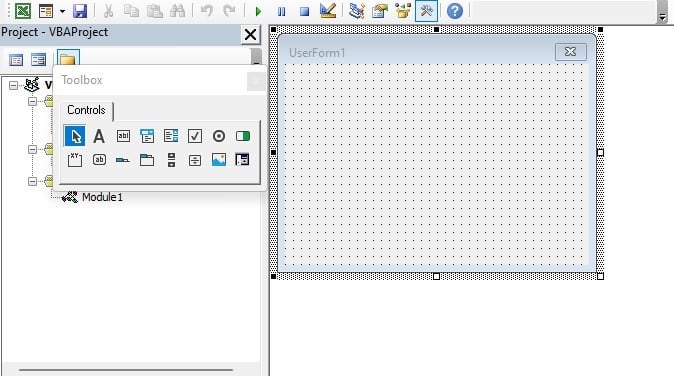
Task: Select the ListBox control tool
Action: (171, 136)
